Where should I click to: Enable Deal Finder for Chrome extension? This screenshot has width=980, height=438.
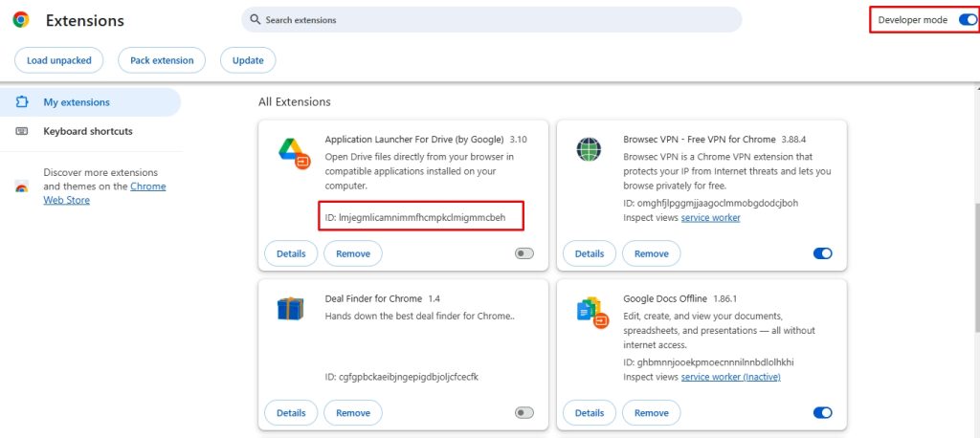coord(524,413)
